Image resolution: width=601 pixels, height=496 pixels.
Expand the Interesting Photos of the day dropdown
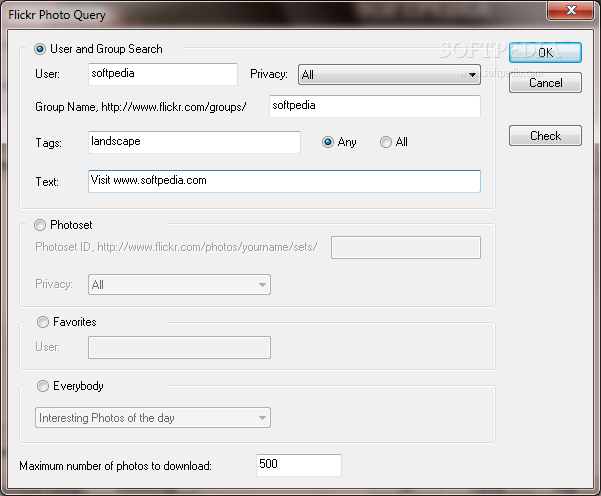coord(153,417)
